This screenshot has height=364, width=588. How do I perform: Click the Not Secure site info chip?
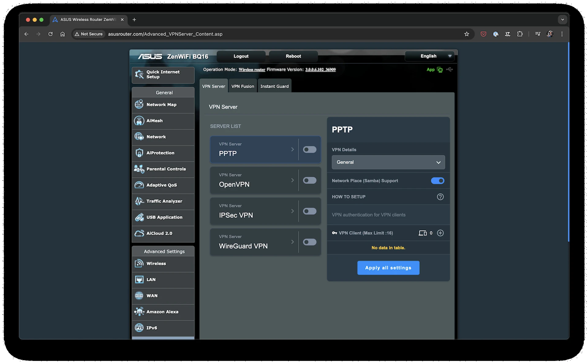[x=89, y=34]
